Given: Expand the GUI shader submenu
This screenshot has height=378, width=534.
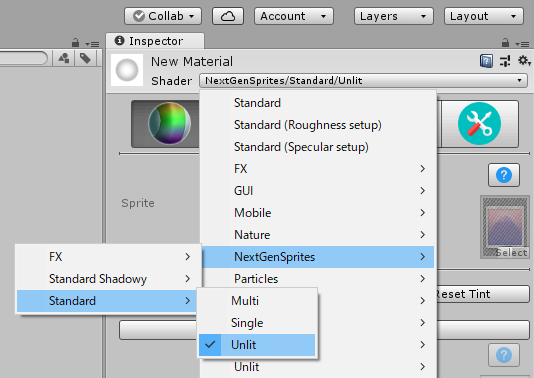Looking at the screenshot, I should (318, 191).
